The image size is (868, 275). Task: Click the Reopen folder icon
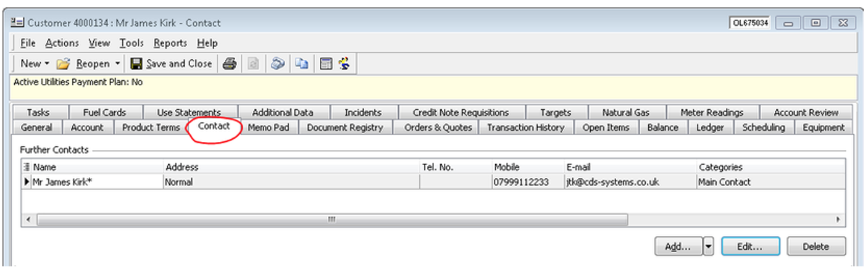[63, 64]
